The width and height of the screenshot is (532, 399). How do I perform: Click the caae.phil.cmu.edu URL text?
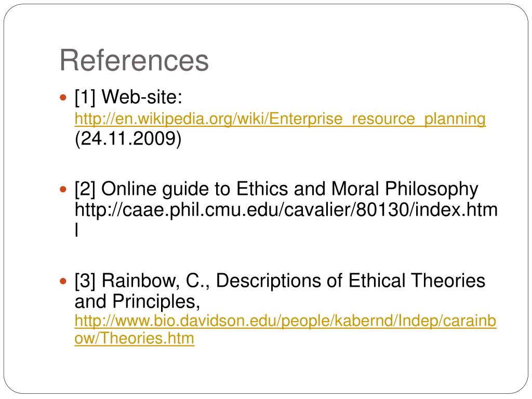tap(286, 210)
